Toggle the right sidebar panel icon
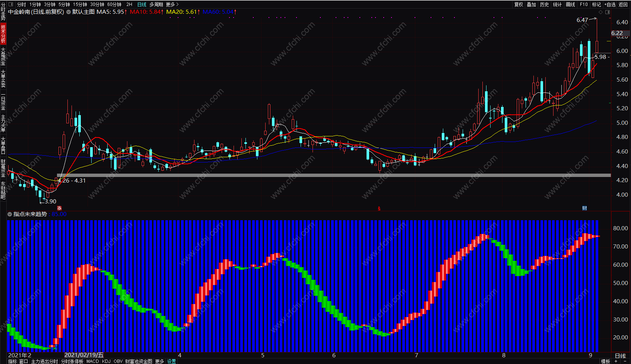Image resolution: width=631 pixels, height=364 pixels. [x=608, y=12]
